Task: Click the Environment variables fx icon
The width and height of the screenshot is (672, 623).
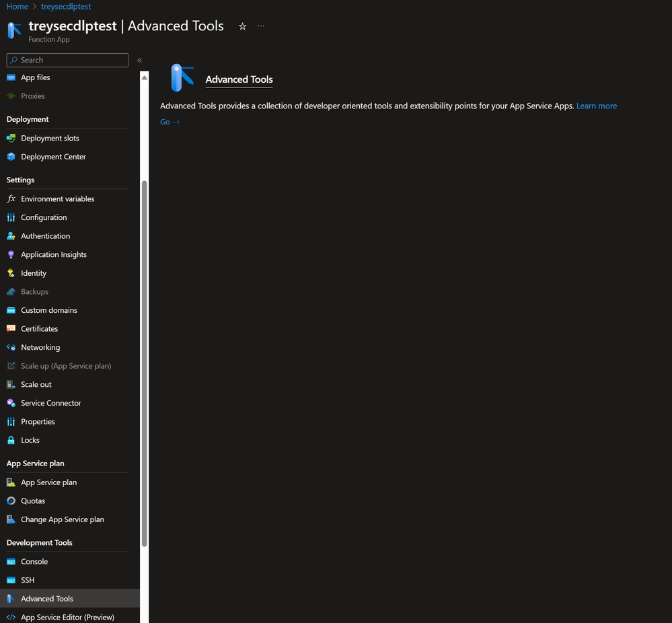Action: [x=11, y=199]
